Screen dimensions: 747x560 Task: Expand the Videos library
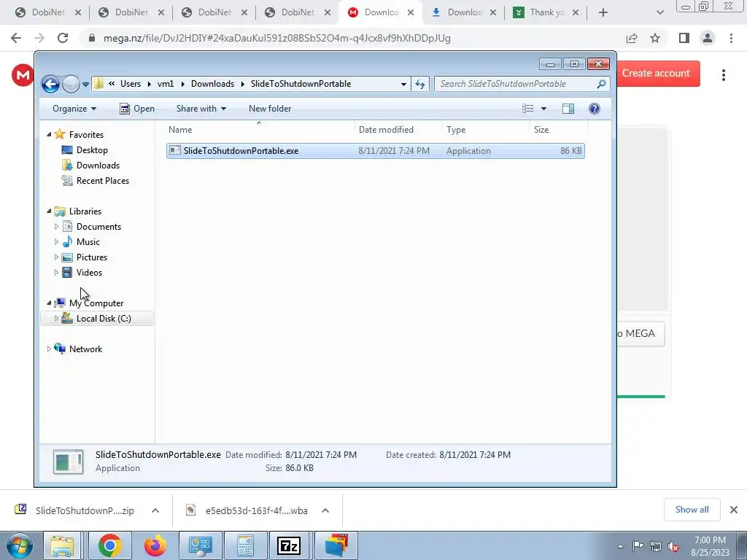point(56,273)
